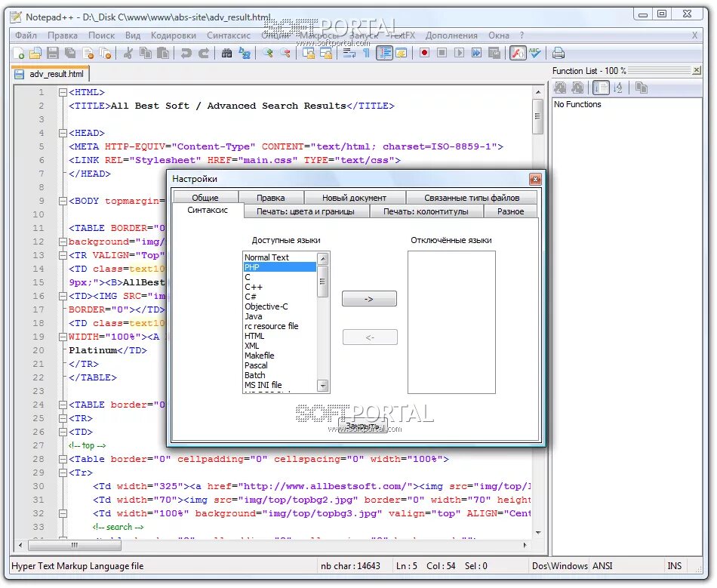Open the Дополнения menu
Viewport: 717px width, 588px height.
[x=451, y=35]
